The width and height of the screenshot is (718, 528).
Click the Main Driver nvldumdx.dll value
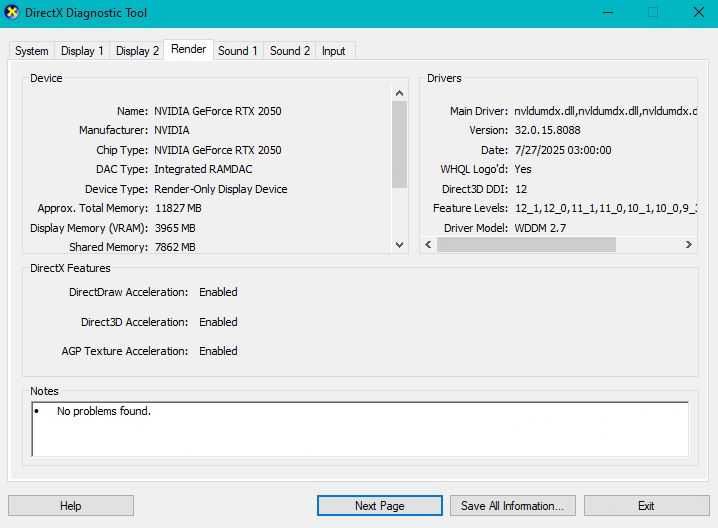coord(605,111)
